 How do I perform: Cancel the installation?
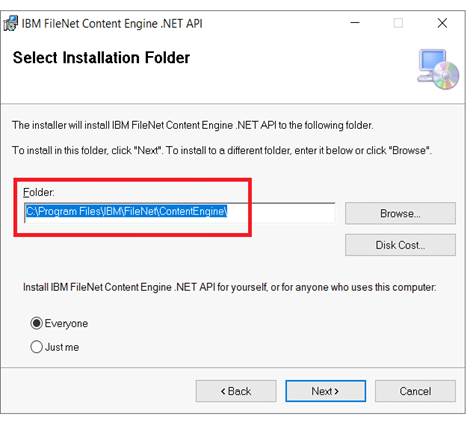(x=415, y=391)
